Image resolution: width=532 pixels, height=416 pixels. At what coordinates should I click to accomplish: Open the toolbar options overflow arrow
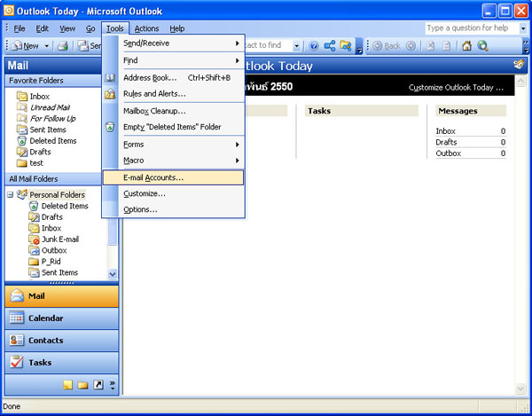(359, 46)
